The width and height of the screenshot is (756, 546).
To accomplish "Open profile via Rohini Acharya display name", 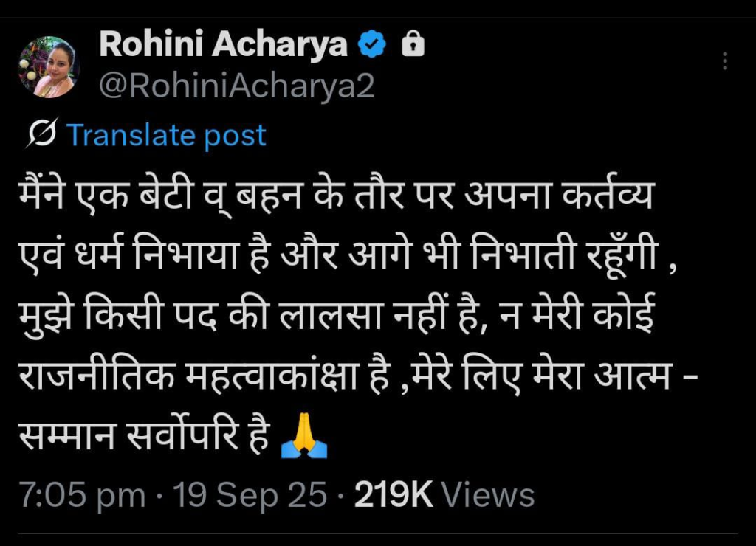I will click(222, 46).
